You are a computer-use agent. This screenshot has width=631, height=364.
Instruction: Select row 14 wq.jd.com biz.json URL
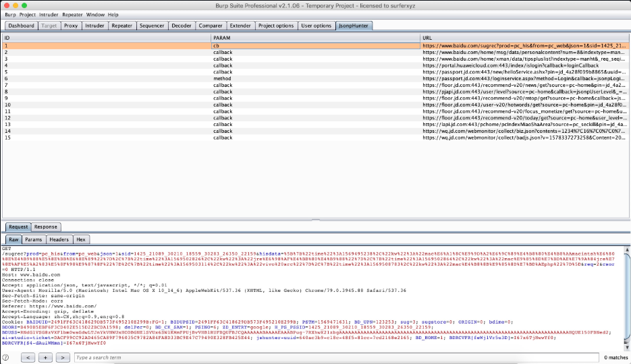[x=316, y=131]
